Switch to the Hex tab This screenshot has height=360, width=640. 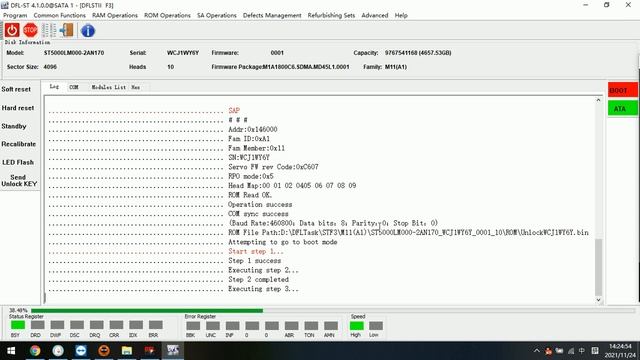click(x=136, y=87)
